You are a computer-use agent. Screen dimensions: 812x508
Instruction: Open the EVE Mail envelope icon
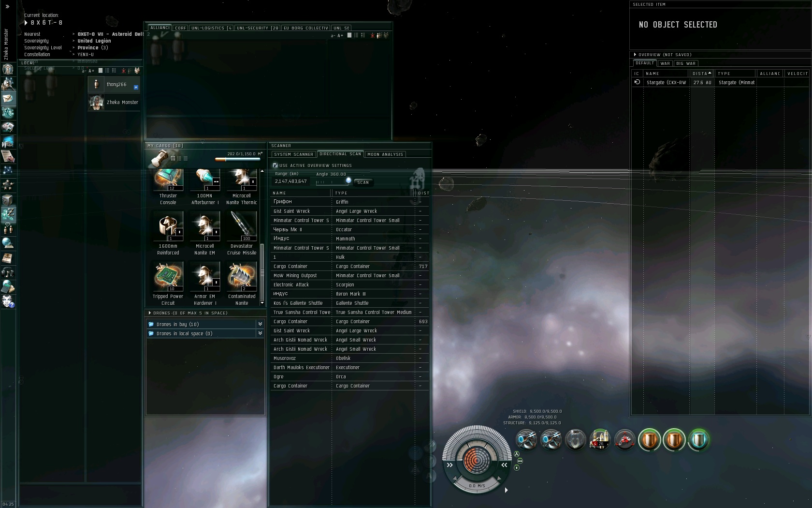click(8, 98)
